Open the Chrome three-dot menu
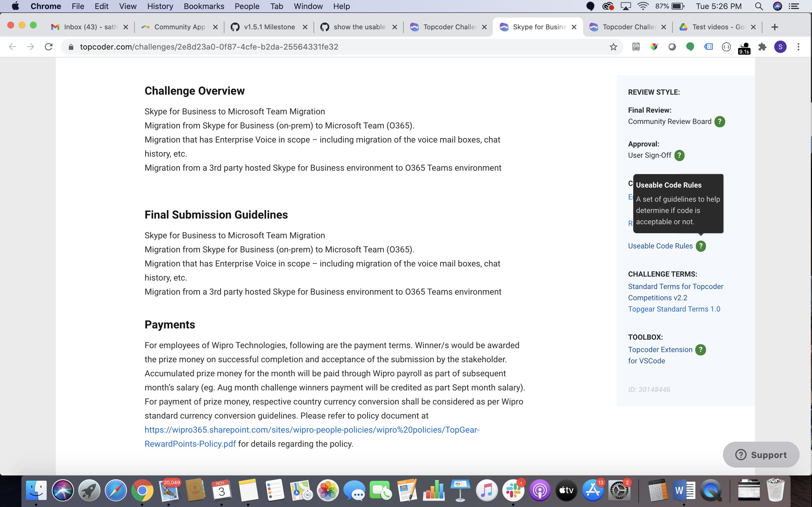 pos(798,46)
